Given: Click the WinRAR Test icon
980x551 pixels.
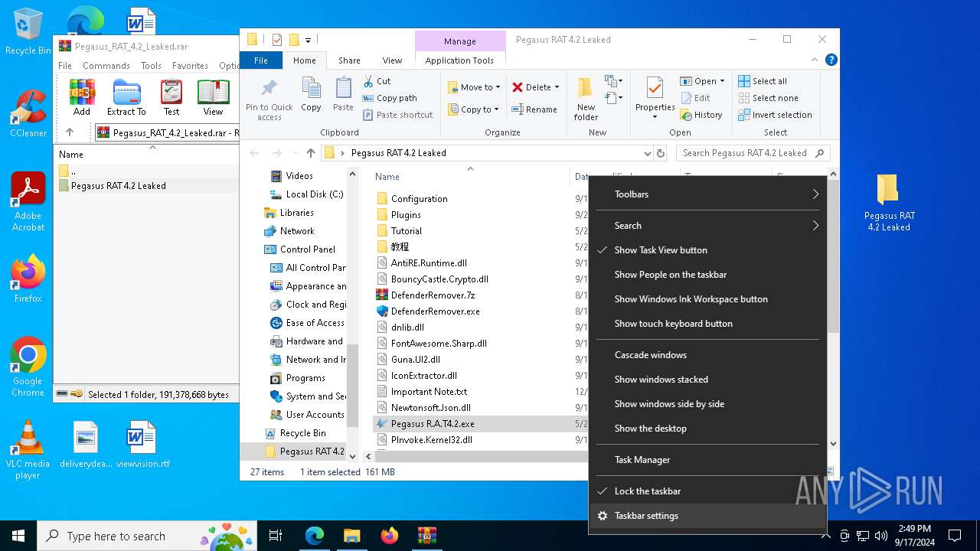Looking at the screenshot, I should 171,97.
